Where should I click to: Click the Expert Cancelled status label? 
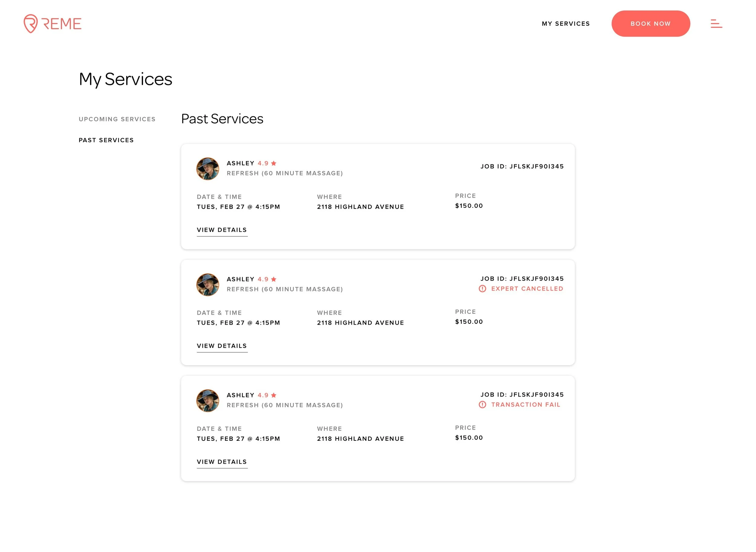tap(527, 289)
